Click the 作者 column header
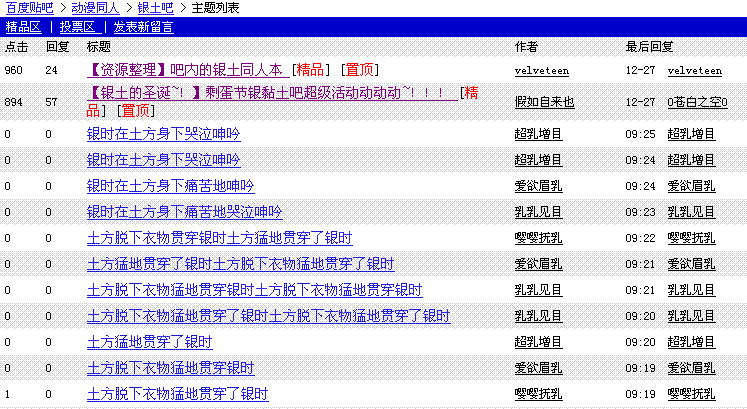The width and height of the screenshot is (747, 409). (526, 47)
